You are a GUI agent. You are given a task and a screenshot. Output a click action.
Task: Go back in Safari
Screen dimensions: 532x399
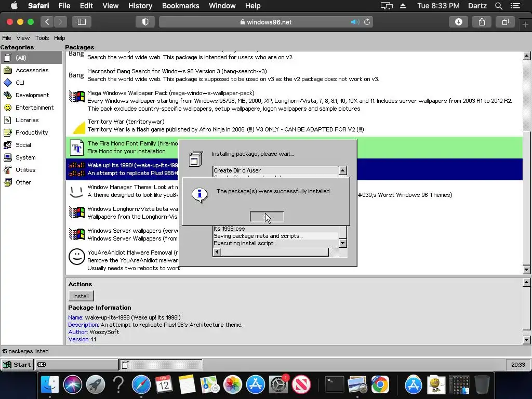pos(47,22)
